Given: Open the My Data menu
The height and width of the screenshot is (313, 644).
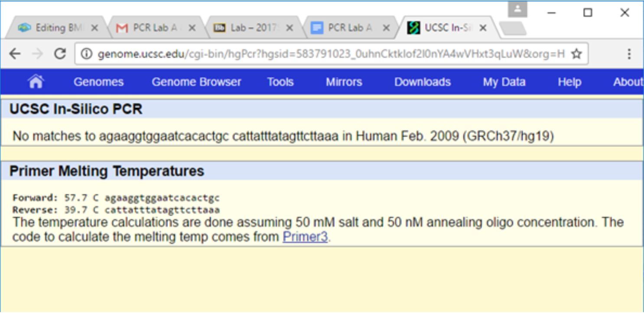Looking at the screenshot, I should point(504,82).
